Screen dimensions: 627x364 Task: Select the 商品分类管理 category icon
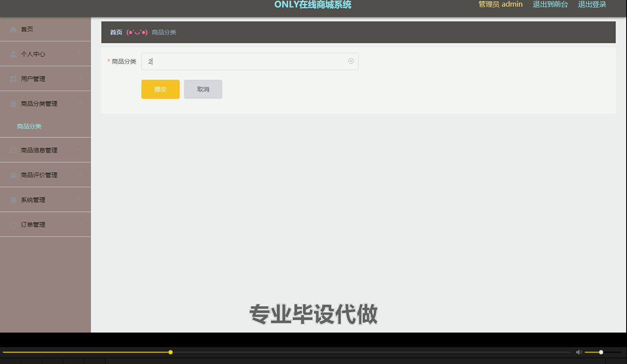tap(13, 103)
